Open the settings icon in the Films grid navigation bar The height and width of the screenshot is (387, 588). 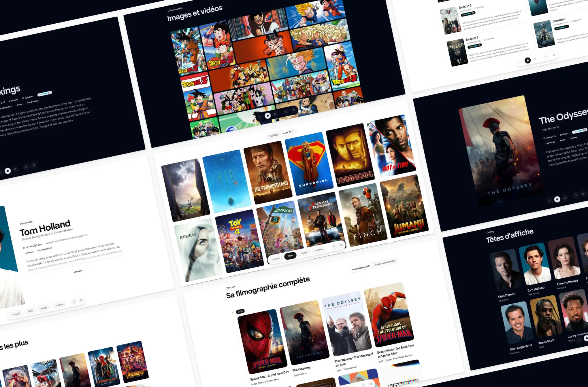click(x=341, y=245)
